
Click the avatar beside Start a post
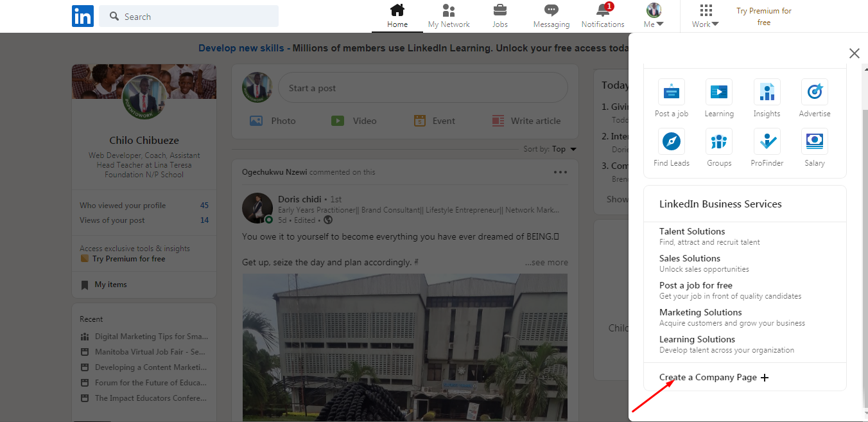click(257, 88)
